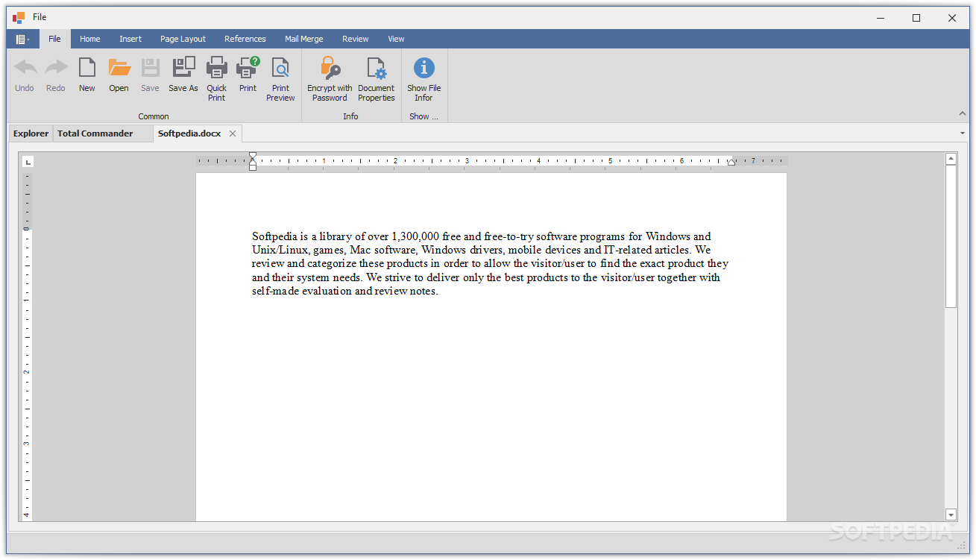
Task: Click the horizontal ruler
Action: pyautogui.click(x=492, y=160)
